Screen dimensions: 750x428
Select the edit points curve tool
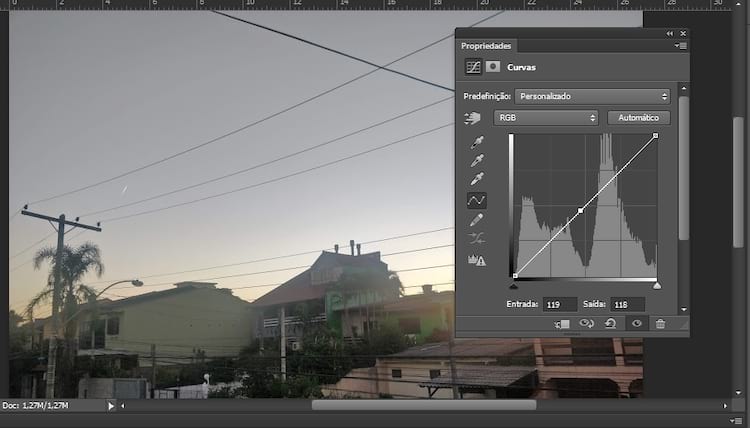pyautogui.click(x=476, y=200)
